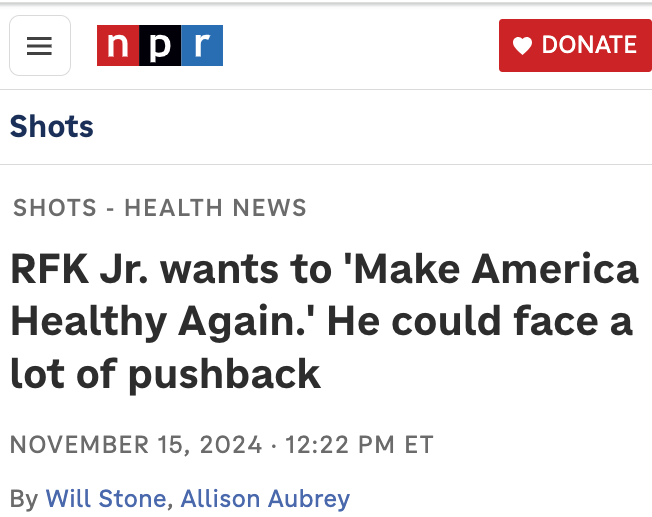The image size is (652, 517).
Task: Click the blue 'r' logo block
Action: point(202,45)
